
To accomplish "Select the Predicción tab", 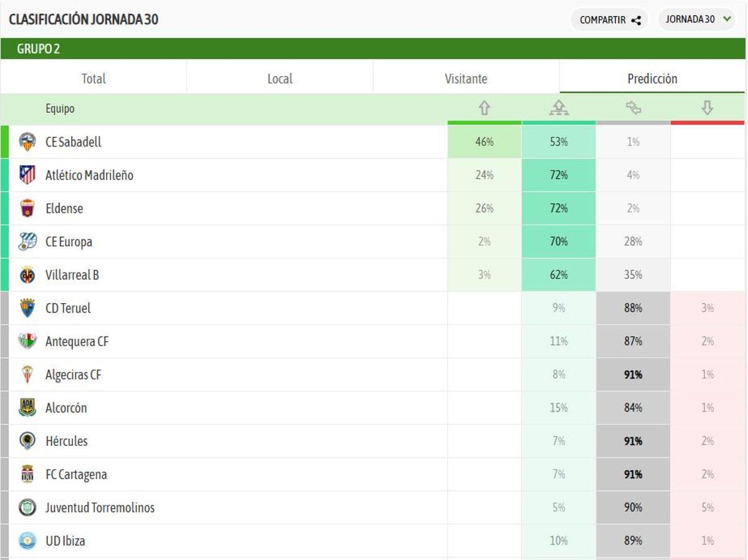I will (653, 78).
